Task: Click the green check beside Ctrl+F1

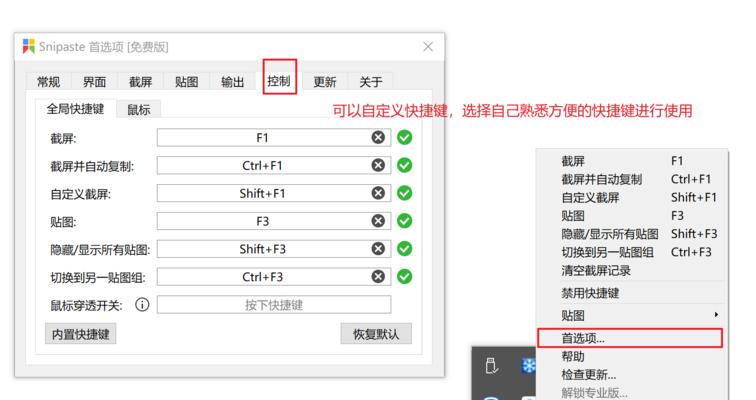Action: pyautogui.click(x=405, y=165)
